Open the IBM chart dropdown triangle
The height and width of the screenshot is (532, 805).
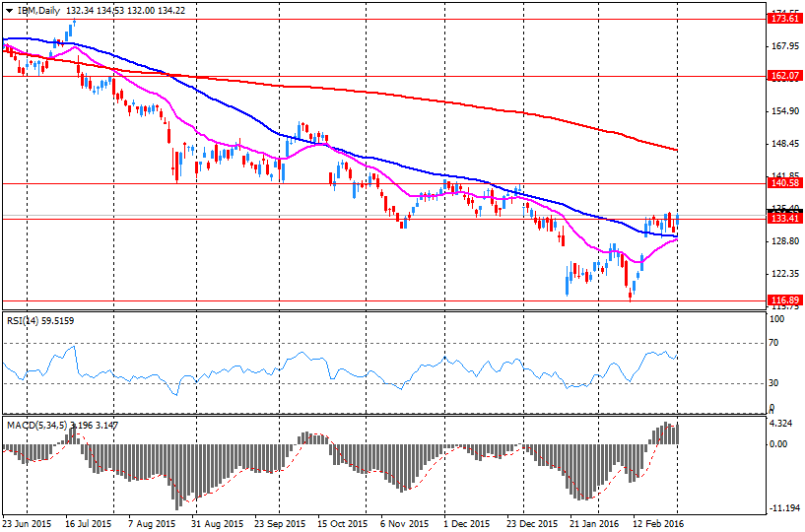(x=9, y=10)
